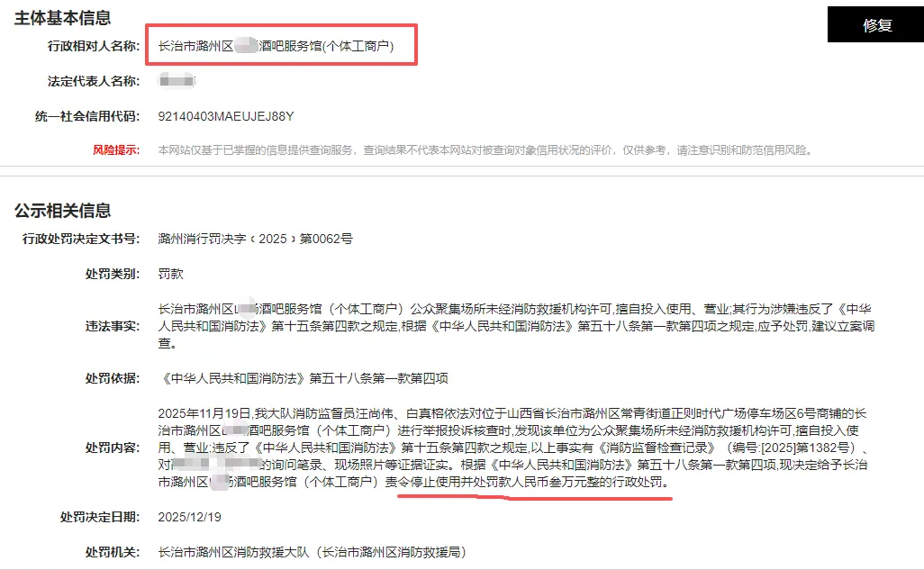Click the decision date 2025/12/19
The image size is (924, 570).
coord(190,517)
